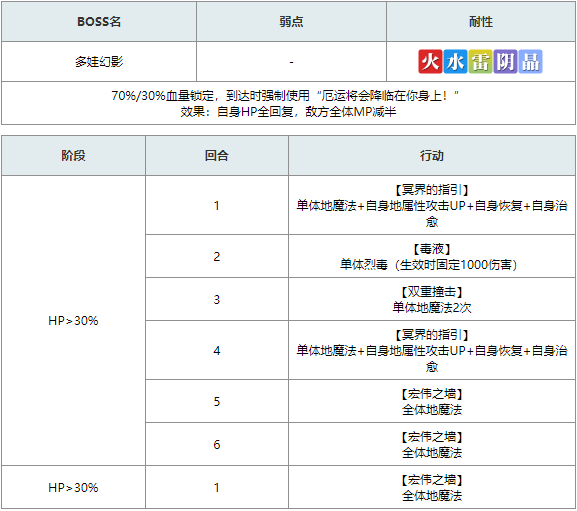
Task: Click 【宏伟之墙】 in the last row
Action: [x=432, y=480]
